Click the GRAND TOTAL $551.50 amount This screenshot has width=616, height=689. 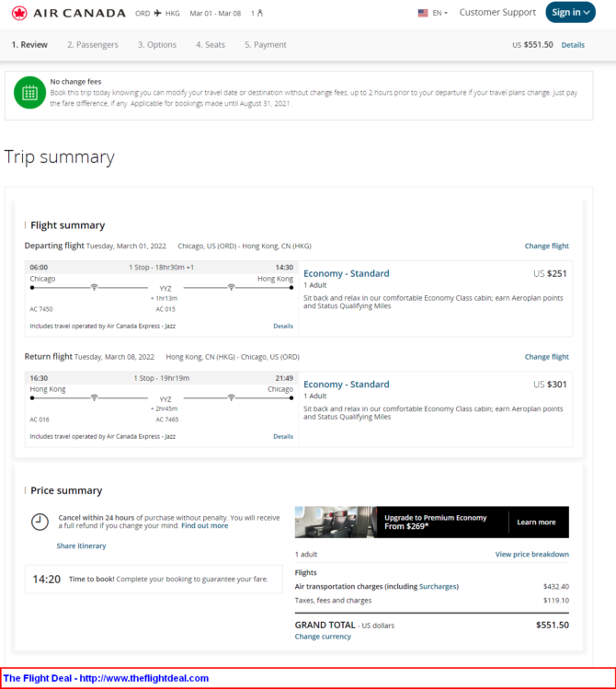click(x=553, y=625)
